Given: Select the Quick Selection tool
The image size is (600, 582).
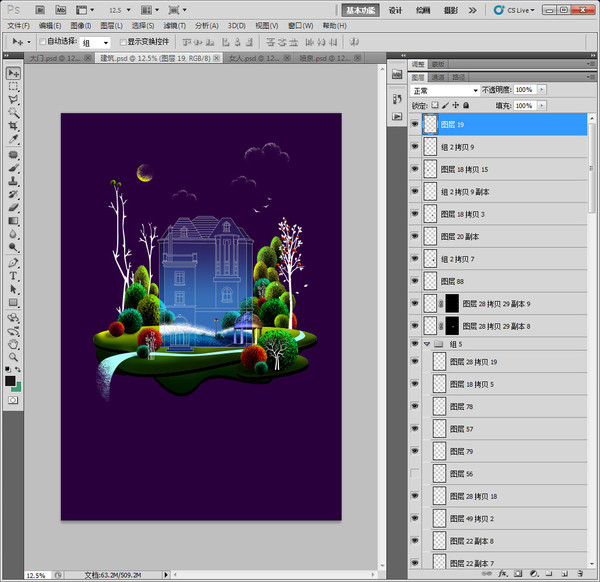Looking at the screenshot, I should coord(13,112).
